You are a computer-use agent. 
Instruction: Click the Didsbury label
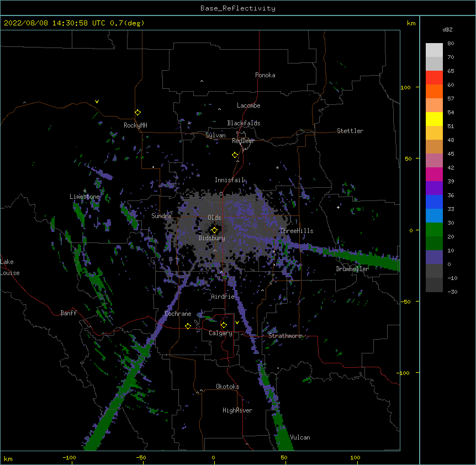coord(212,238)
